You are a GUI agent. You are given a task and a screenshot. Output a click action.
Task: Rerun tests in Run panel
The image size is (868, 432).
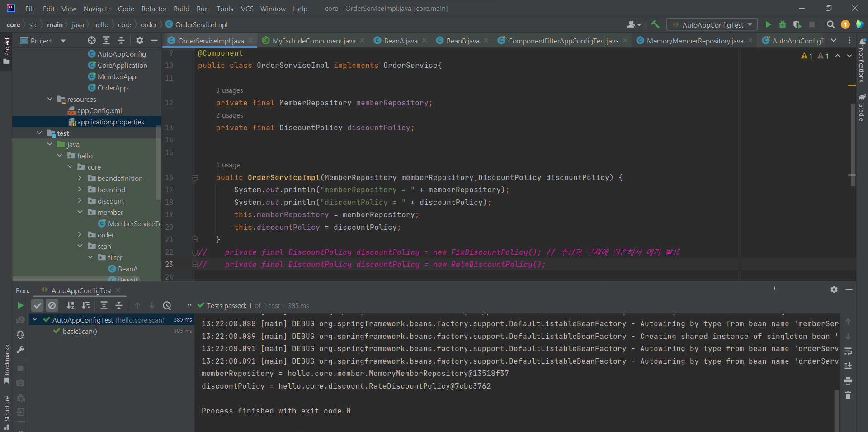[x=20, y=305]
